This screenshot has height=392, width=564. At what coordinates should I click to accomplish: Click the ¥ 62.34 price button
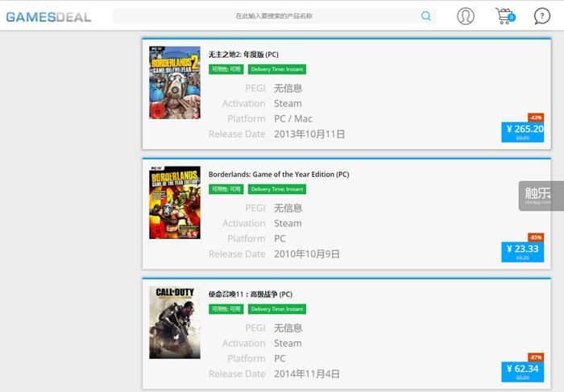[523, 372]
